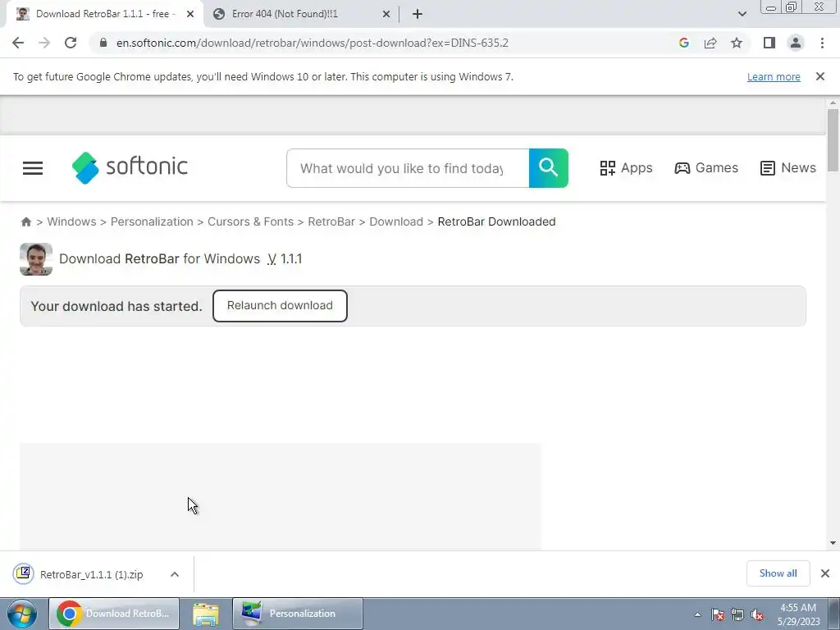Close the downloads bar
Viewport: 840px width, 630px height.
(825, 573)
